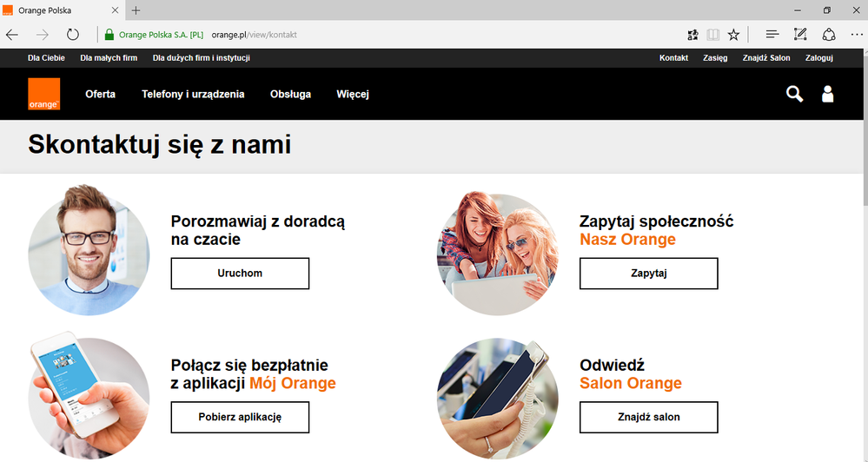Click heading Porozmawiaj z doradcą na czacie
The image size is (868, 462).
point(258,230)
